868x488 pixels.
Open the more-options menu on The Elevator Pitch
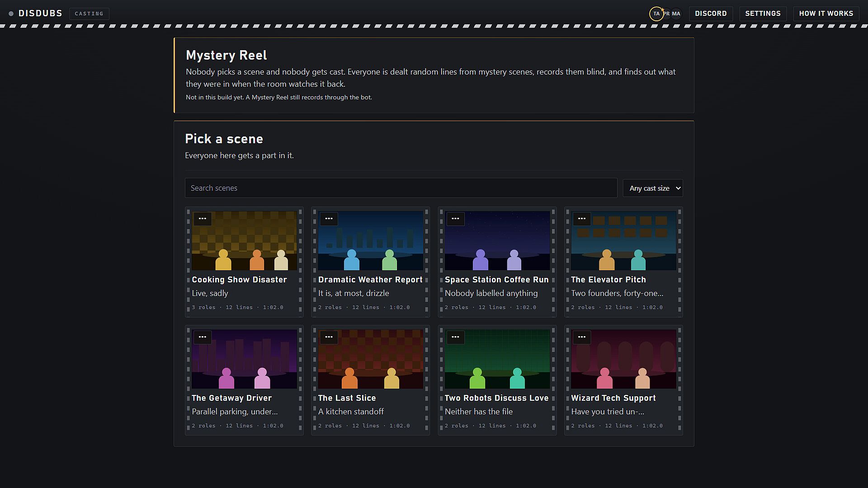coord(582,219)
